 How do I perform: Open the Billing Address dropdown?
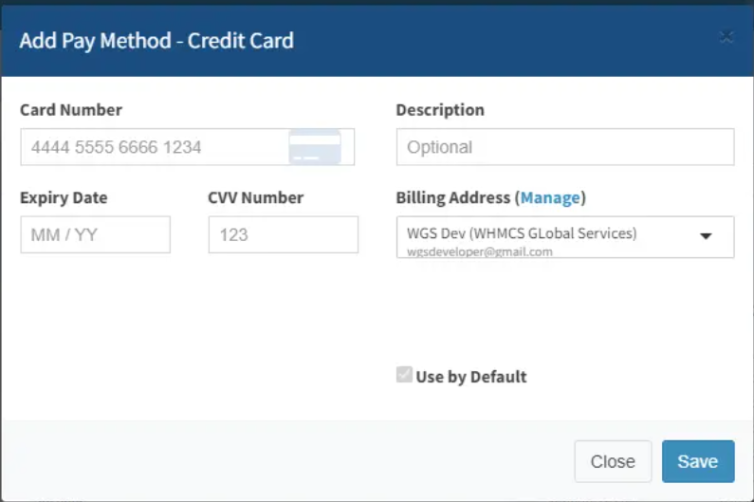pos(565,237)
